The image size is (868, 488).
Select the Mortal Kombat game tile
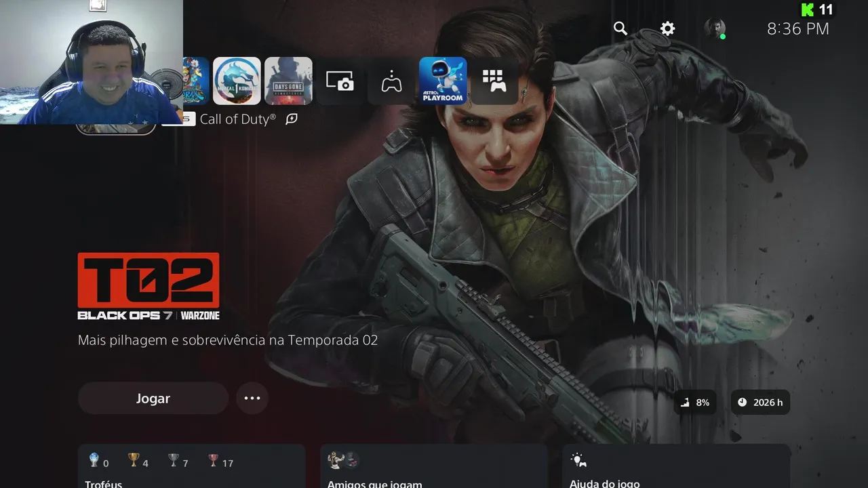pyautogui.click(x=237, y=81)
